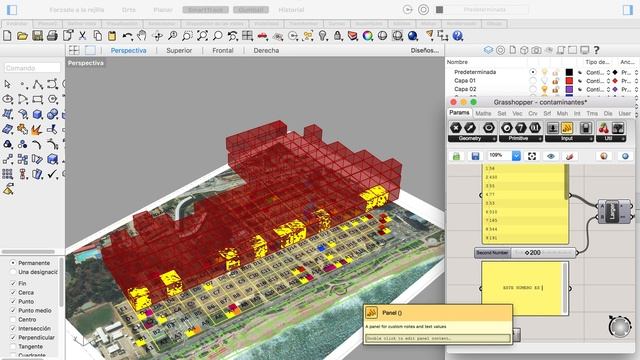Toggle the Grasshopper preview eye icon
Viewport: 640px width, 360px height.
[x=551, y=156]
